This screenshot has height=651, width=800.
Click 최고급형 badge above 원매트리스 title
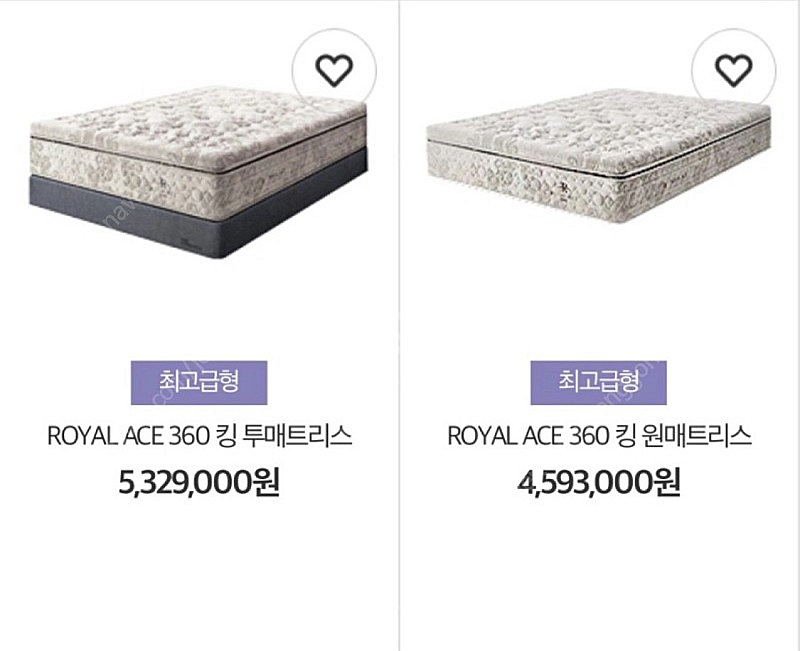pyautogui.click(x=598, y=383)
